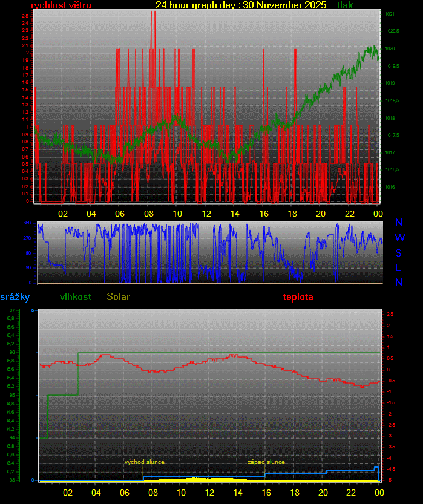This screenshot has height=504, width=423.
Task: Click the blue 'srážky' precipitation label
Action: tap(15, 297)
